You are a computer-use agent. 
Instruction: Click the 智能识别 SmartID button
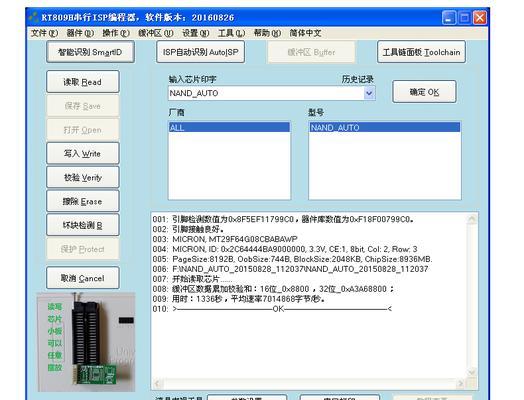tap(91, 52)
